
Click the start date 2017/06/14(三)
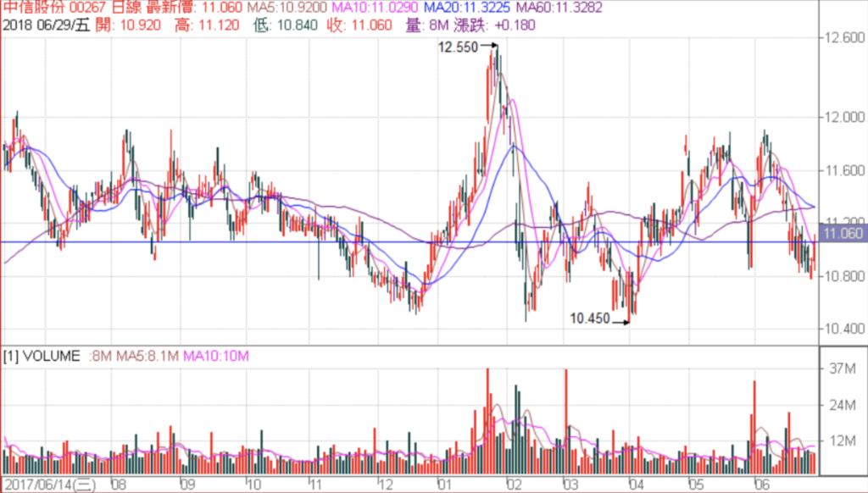coord(50,485)
